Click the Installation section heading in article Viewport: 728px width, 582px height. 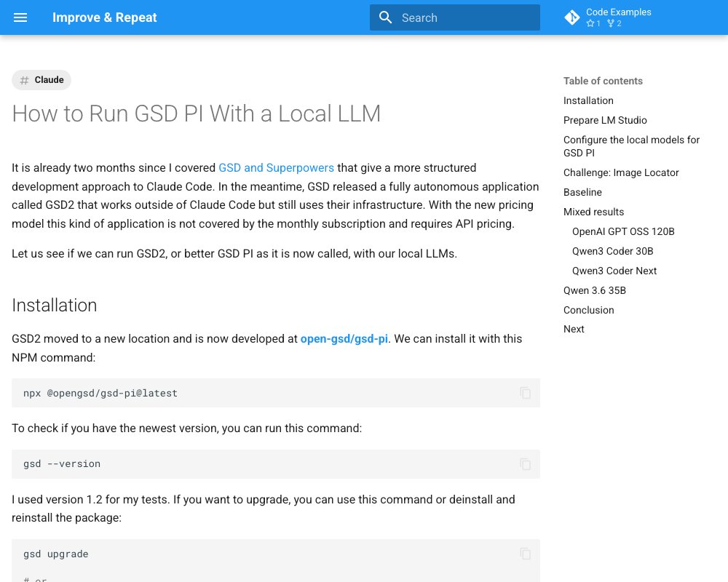click(55, 306)
